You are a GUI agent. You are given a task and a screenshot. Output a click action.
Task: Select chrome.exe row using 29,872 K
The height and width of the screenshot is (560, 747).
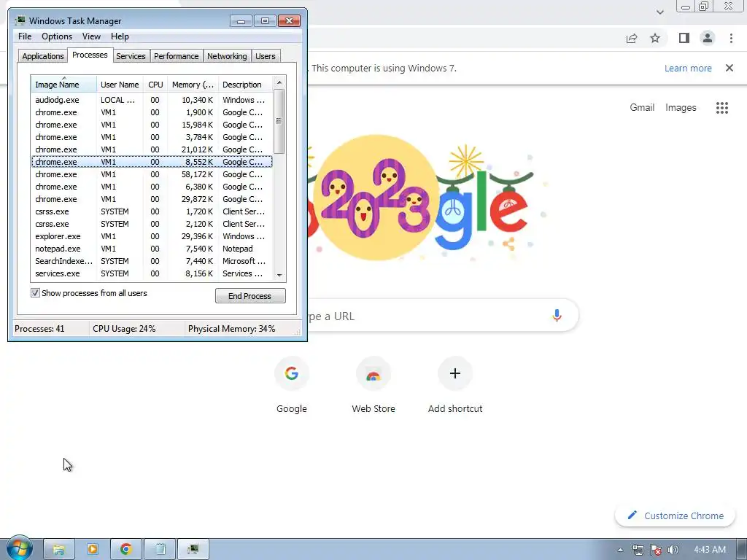tap(152, 199)
